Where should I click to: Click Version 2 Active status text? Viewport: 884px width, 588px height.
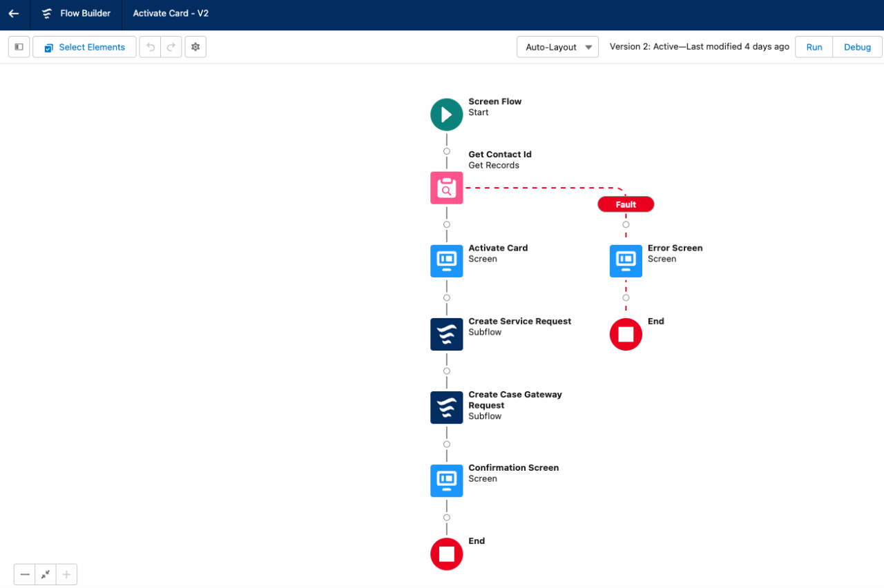point(700,47)
